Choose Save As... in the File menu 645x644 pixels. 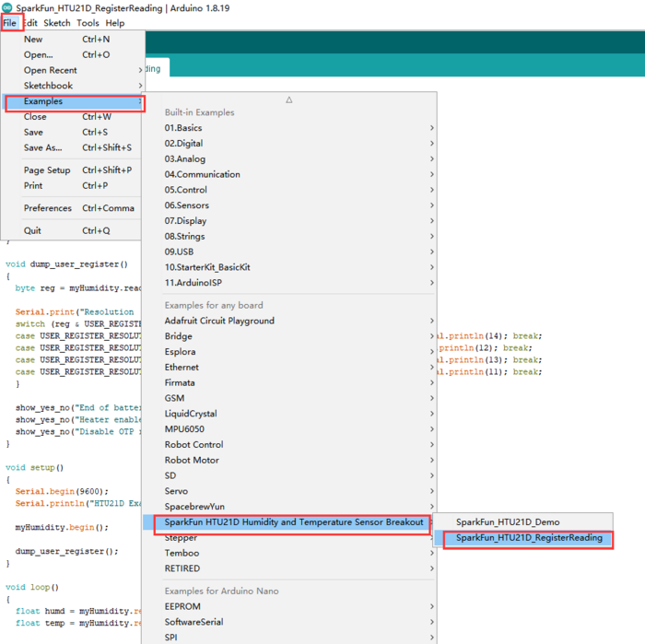point(73,147)
